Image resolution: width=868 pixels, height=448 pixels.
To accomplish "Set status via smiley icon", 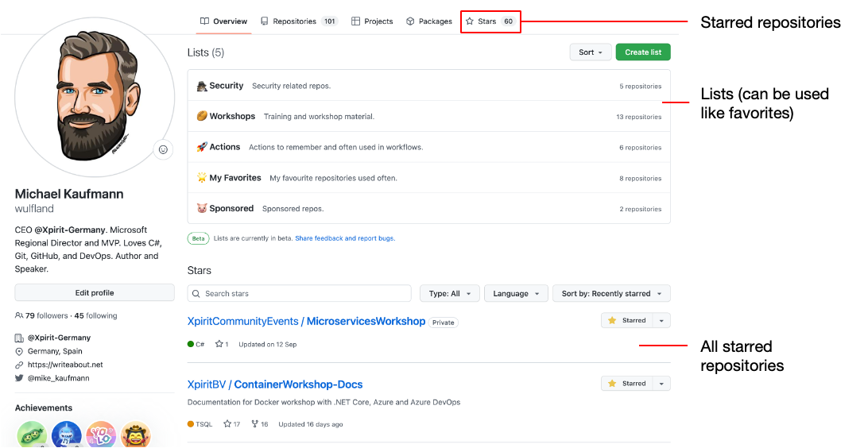I will click(163, 149).
